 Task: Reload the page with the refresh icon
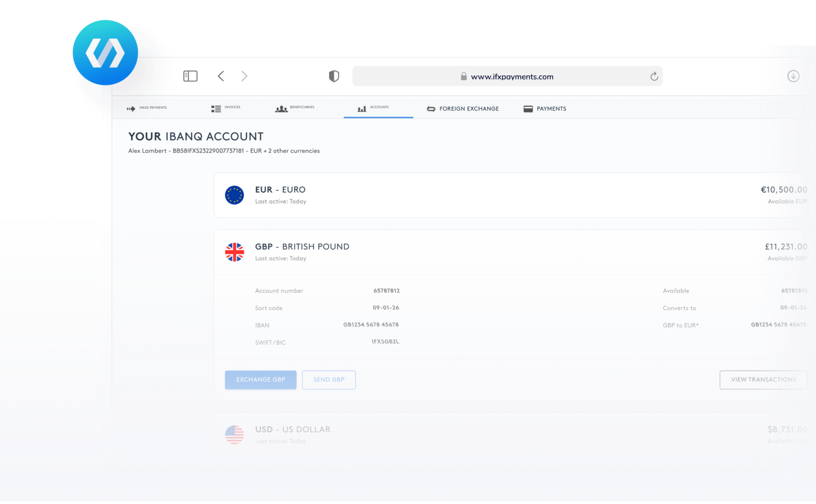654,76
